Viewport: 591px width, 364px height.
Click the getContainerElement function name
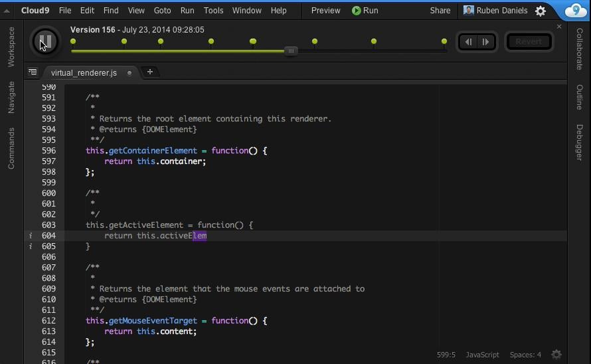[x=153, y=151]
